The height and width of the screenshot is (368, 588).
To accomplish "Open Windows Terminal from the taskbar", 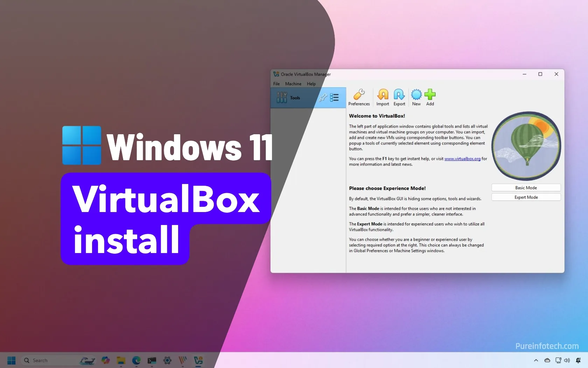I will [x=152, y=360].
